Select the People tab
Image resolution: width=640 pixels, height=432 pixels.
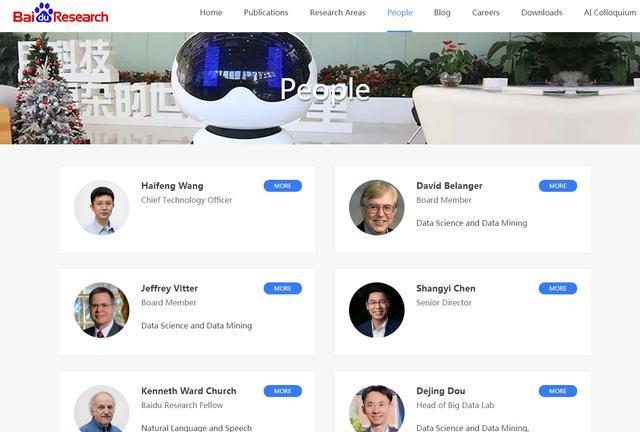400,13
